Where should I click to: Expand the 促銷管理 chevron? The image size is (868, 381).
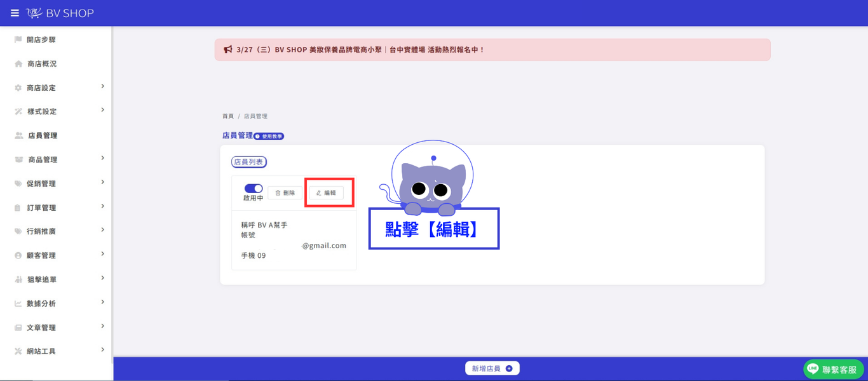click(102, 182)
